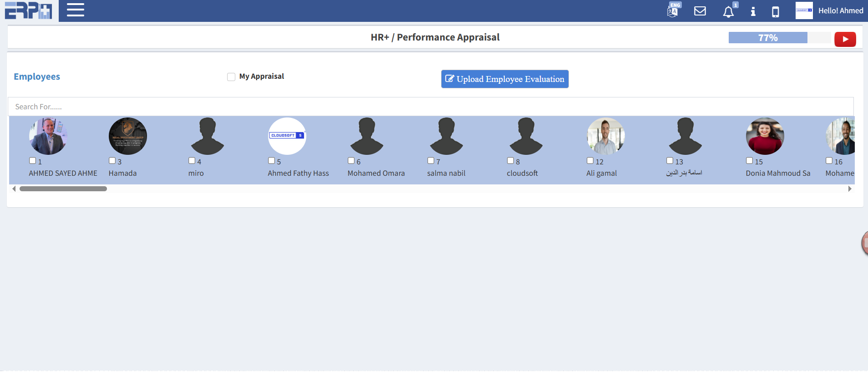Check the box for employee 3 Hamada
The width and height of the screenshot is (868, 372).
click(112, 161)
